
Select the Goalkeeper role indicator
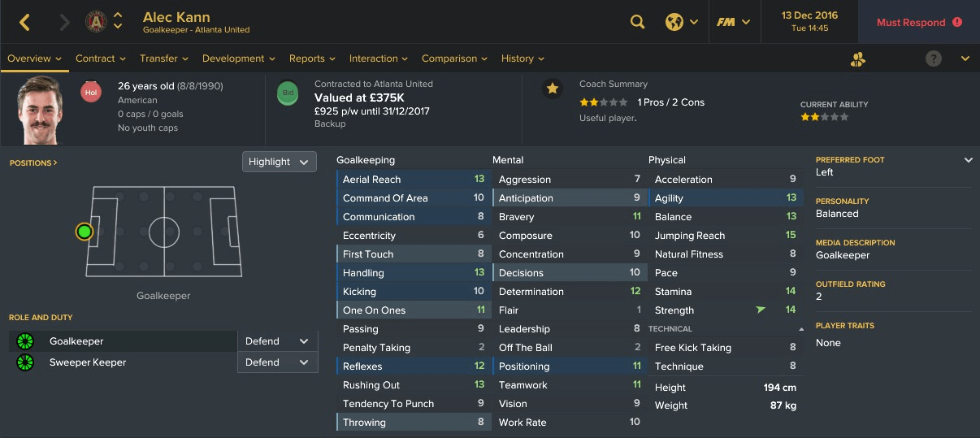pos(24,341)
